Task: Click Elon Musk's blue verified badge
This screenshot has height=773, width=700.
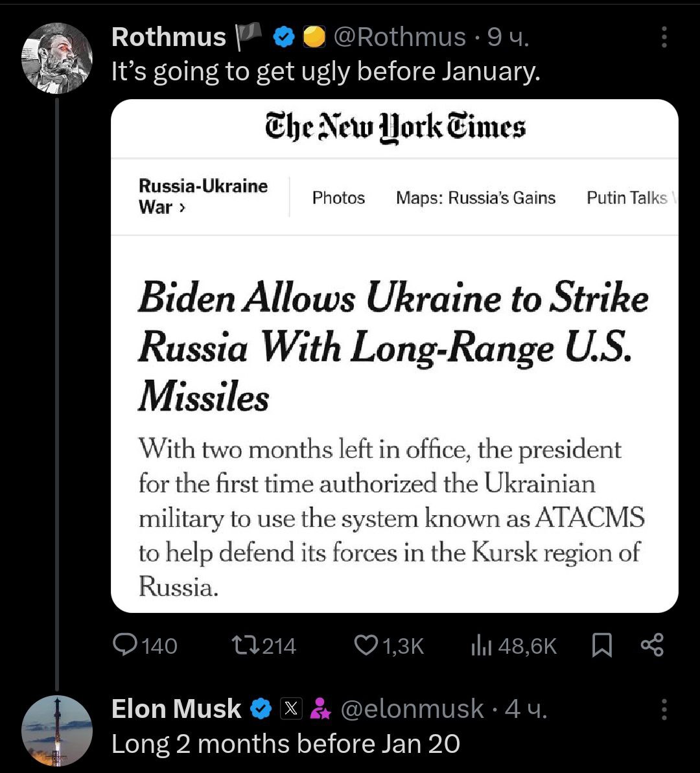Action: click(x=261, y=710)
